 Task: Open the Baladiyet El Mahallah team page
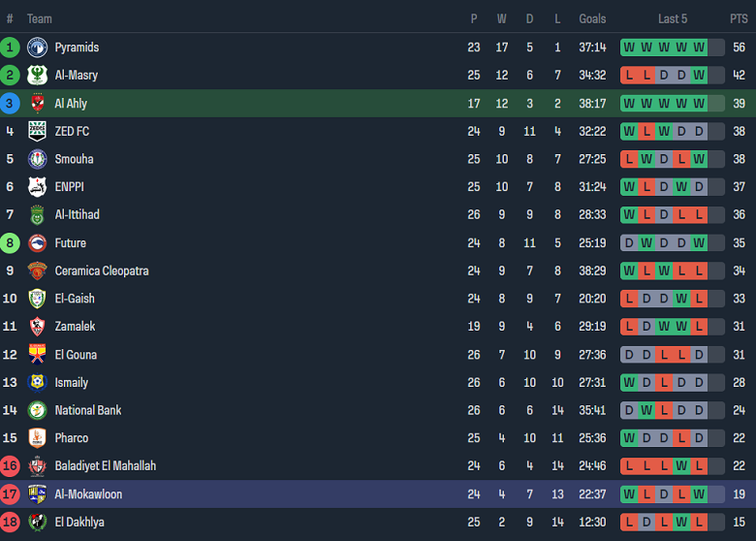coord(105,466)
